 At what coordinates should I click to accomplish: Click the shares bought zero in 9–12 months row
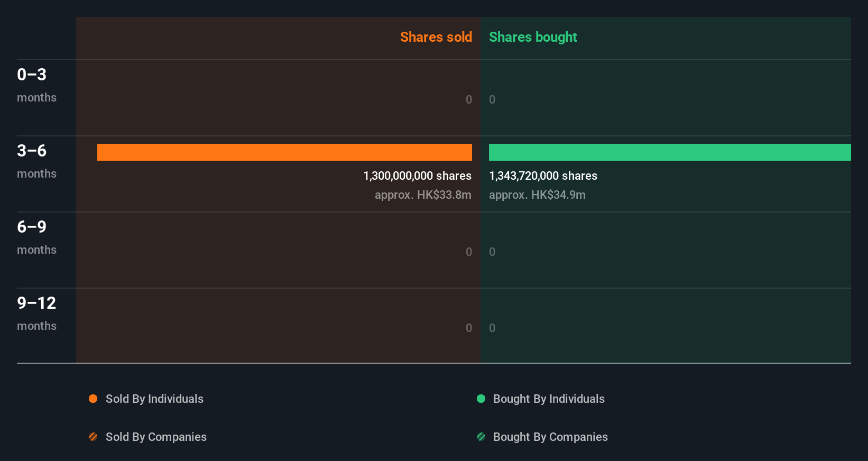coord(492,328)
